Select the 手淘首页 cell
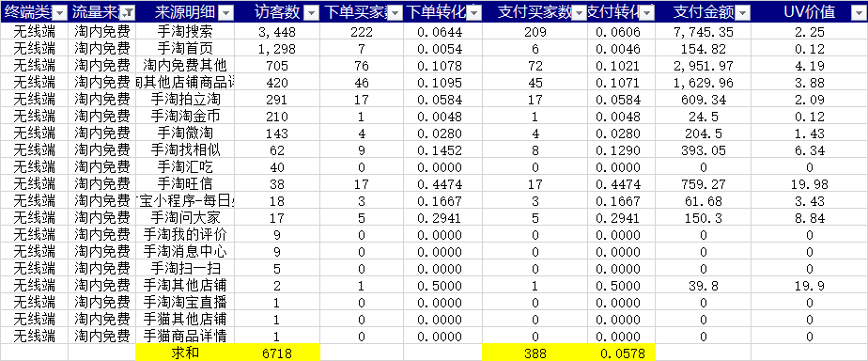 (185, 49)
